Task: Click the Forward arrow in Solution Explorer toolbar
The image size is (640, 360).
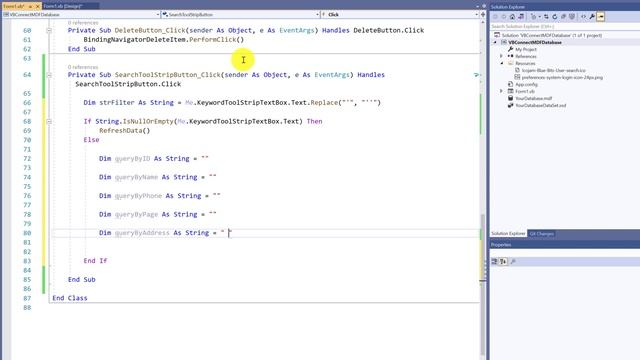Action: coord(504,17)
